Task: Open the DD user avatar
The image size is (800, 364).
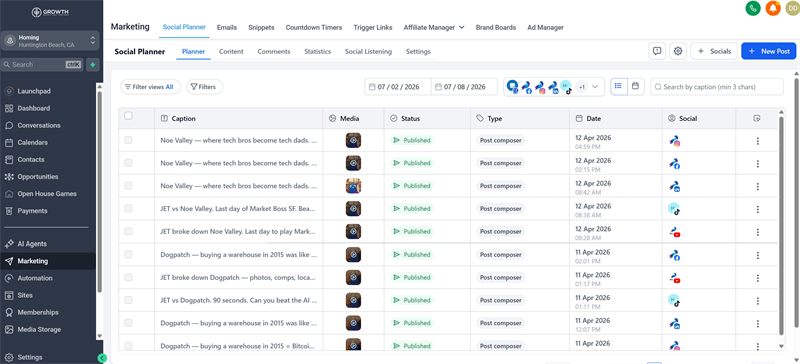Action: 792,8
